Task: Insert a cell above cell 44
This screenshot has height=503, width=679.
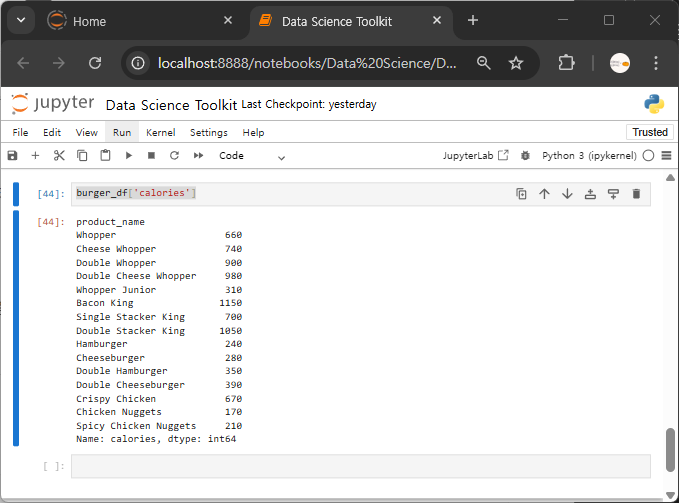Action: pyautogui.click(x=590, y=194)
